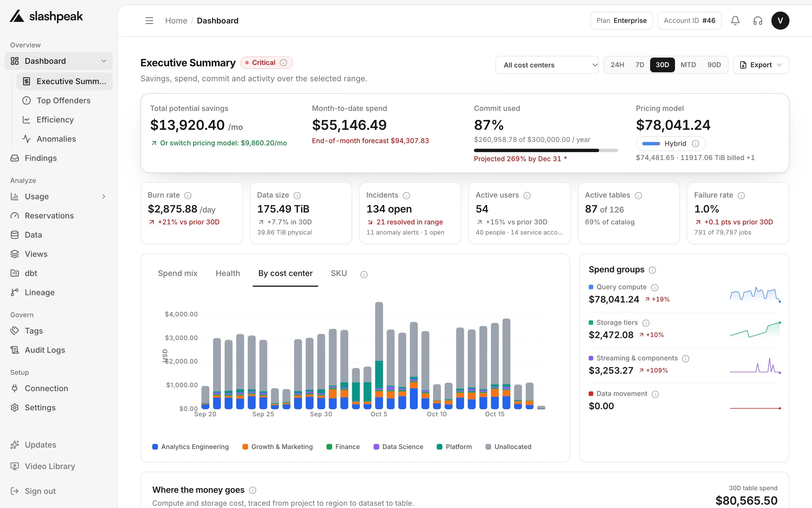Open Anomalies in sidebar
The image size is (812, 508).
coord(64,139)
